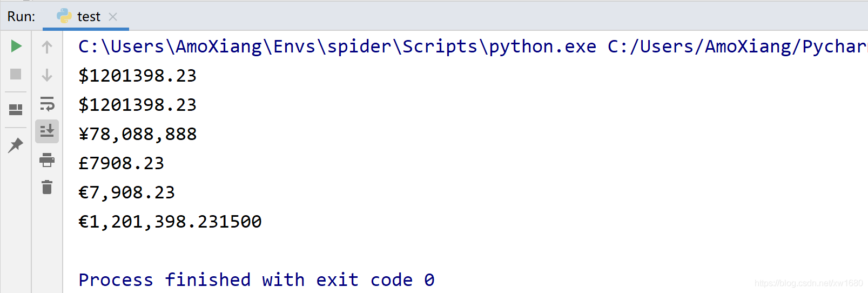Screen dimensions: 868x293
Task: Click the gray Stop process icon
Action: (16, 74)
